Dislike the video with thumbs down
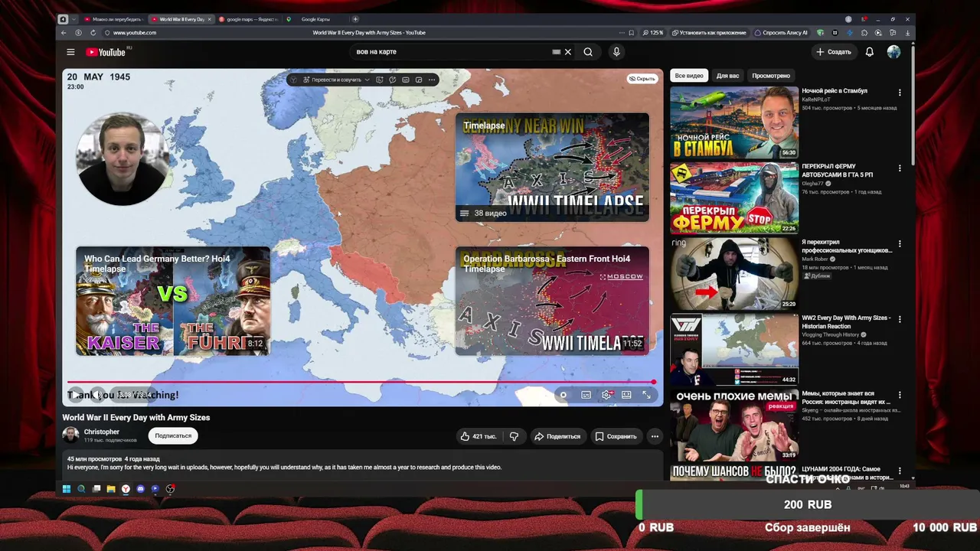The image size is (980, 551). 514,436
